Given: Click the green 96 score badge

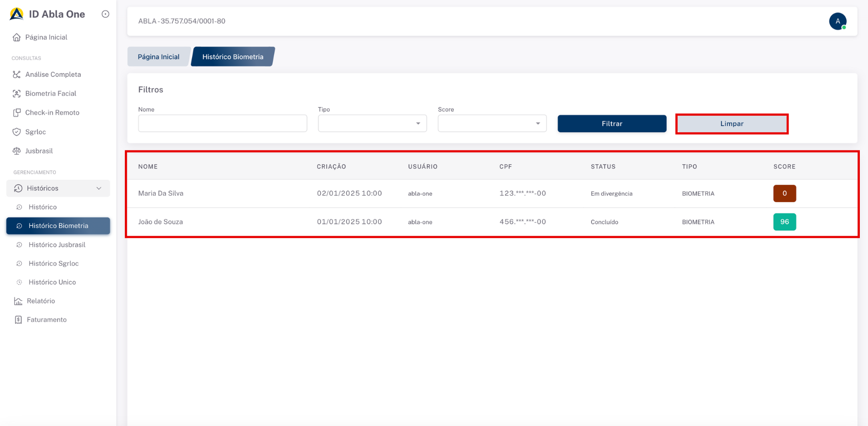Looking at the screenshot, I should [784, 222].
